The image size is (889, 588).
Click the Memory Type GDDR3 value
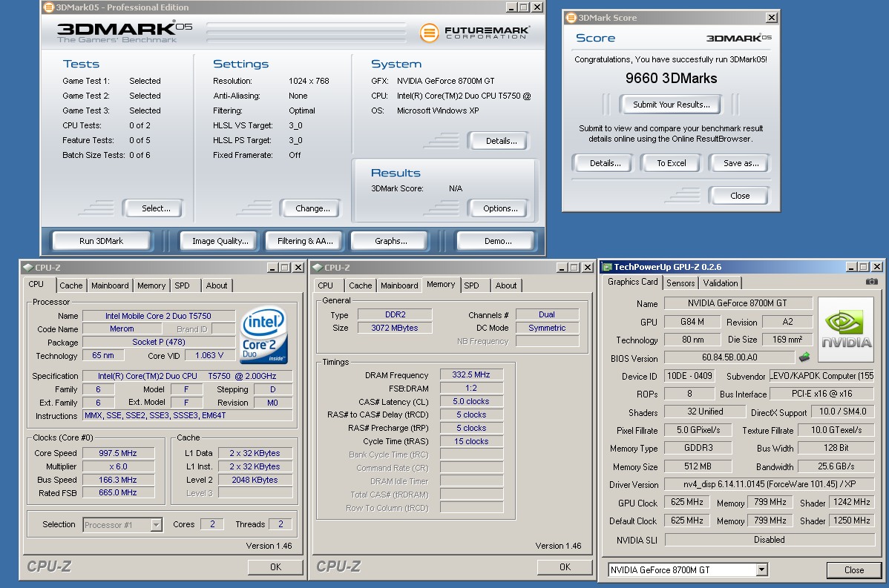point(698,448)
